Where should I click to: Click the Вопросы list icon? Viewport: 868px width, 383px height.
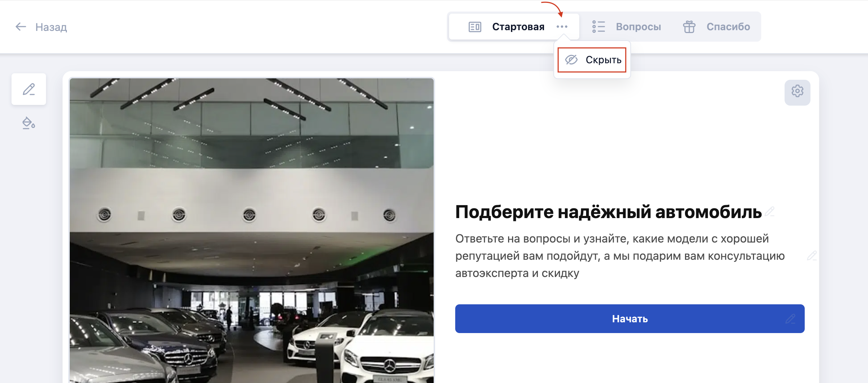[598, 27]
